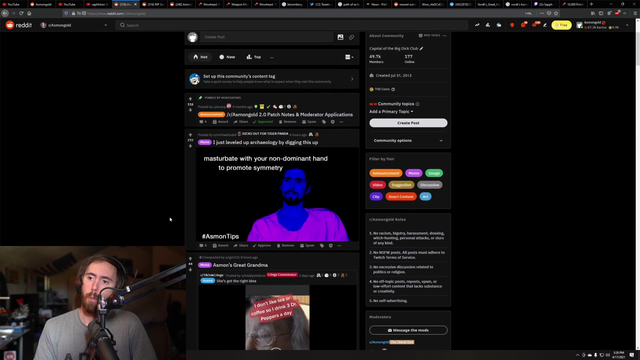The image size is (640, 360).
Task: Open the Reddit home logo
Action: click(x=18, y=25)
